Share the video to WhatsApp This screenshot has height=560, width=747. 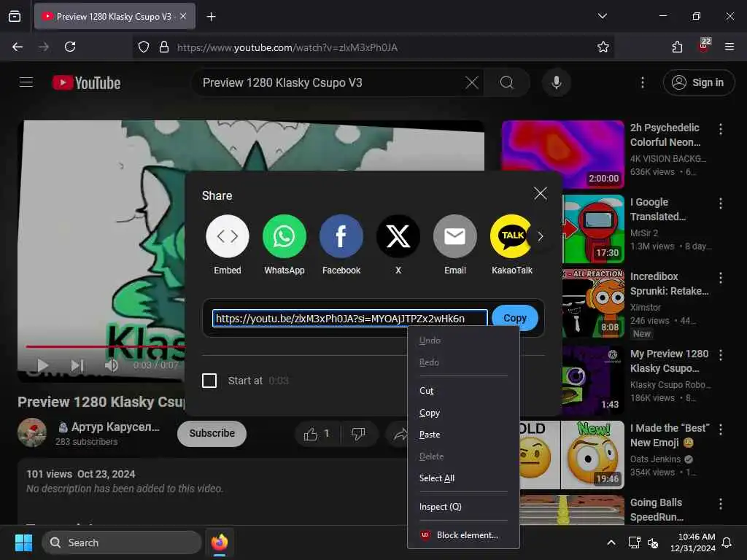click(x=285, y=236)
